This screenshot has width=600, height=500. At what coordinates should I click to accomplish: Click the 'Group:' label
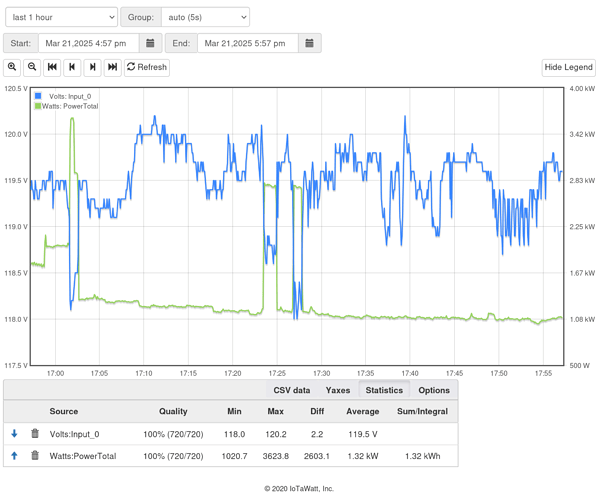pos(141,17)
